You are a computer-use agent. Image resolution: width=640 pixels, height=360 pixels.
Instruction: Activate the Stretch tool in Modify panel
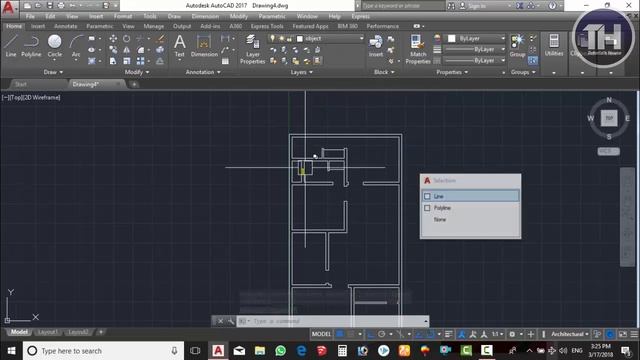click(113, 61)
